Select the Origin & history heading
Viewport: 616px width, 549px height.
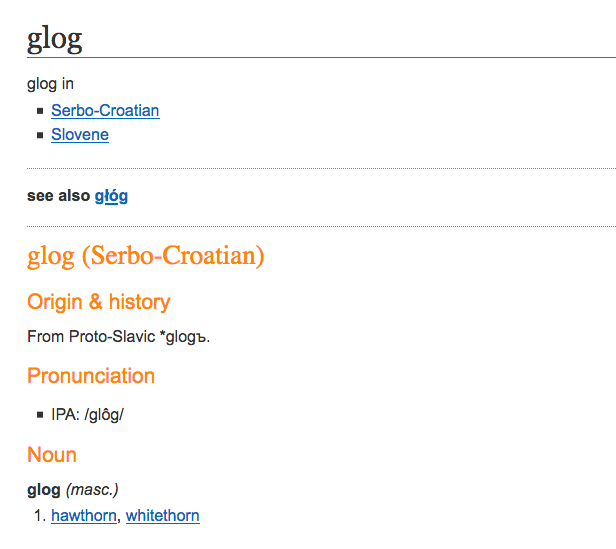tap(99, 302)
